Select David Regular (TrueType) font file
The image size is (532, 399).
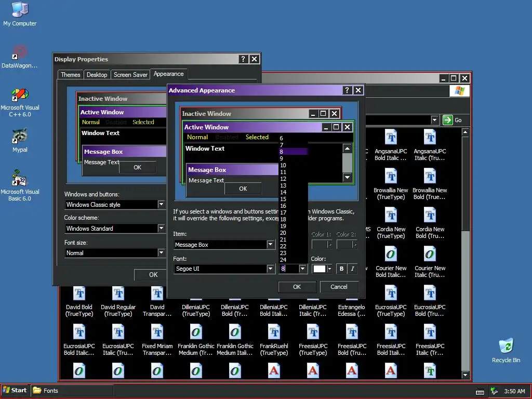coord(118,302)
